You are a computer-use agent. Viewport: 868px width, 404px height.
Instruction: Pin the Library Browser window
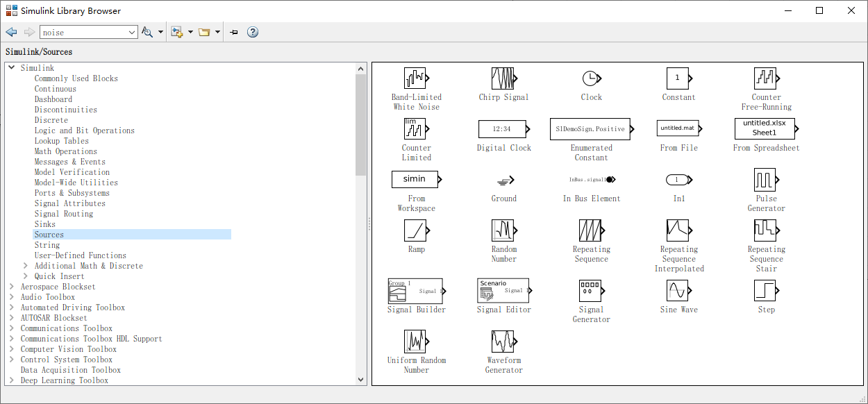pyautogui.click(x=233, y=31)
